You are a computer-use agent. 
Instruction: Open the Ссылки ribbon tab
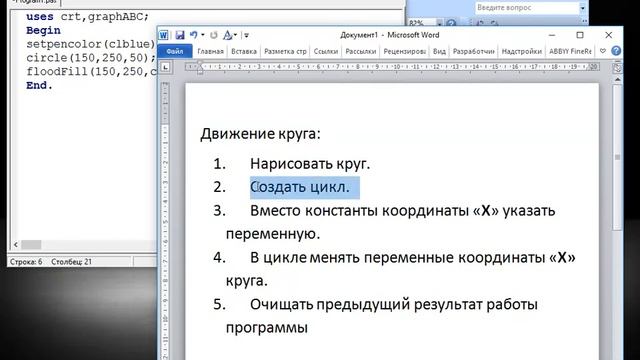point(326,51)
